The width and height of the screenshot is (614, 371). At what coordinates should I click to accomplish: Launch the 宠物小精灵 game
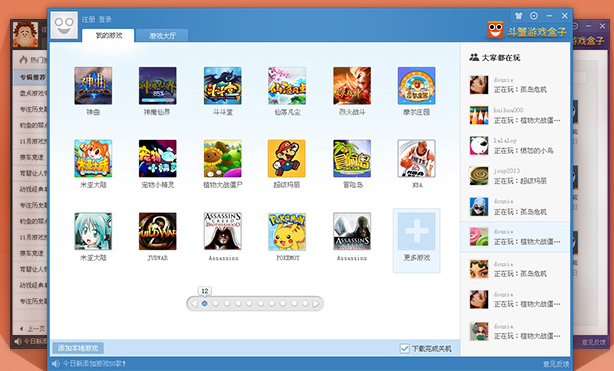click(x=157, y=159)
